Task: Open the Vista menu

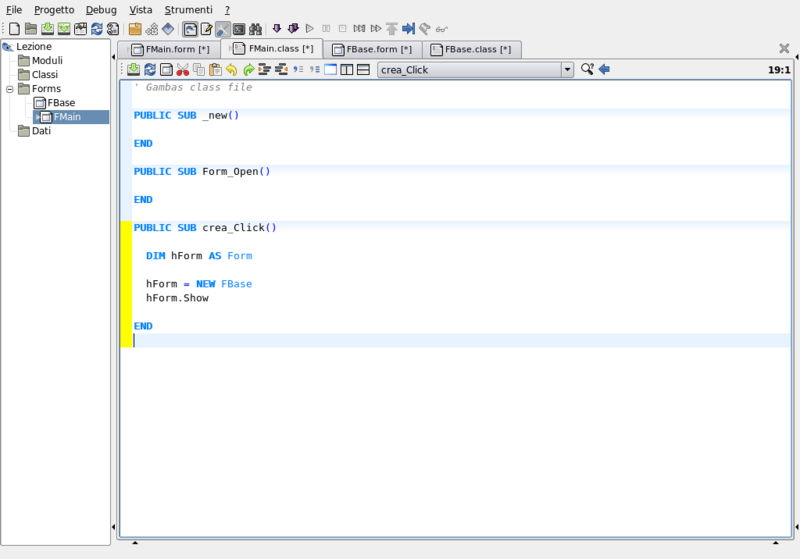Action: click(x=141, y=10)
